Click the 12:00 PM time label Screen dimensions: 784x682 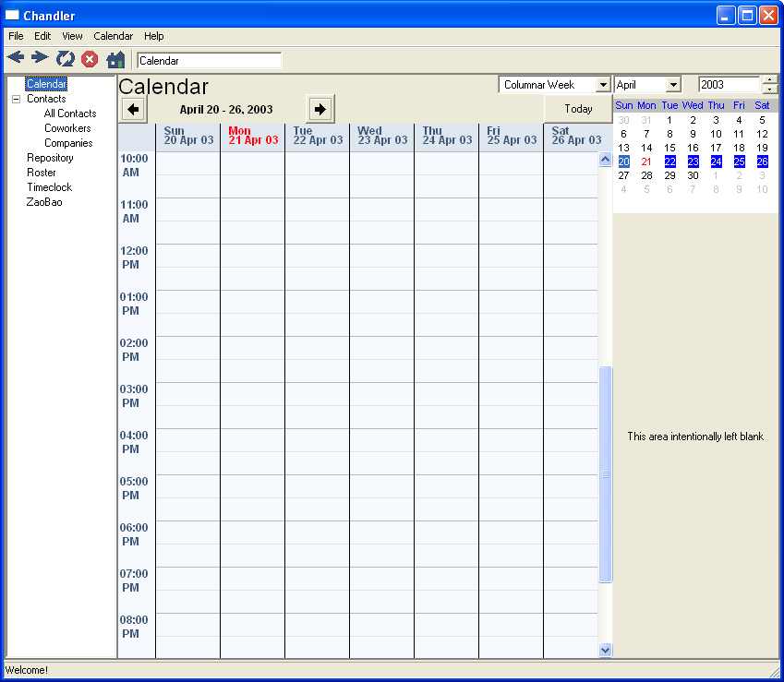pyautogui.click(x=134, y=257)
